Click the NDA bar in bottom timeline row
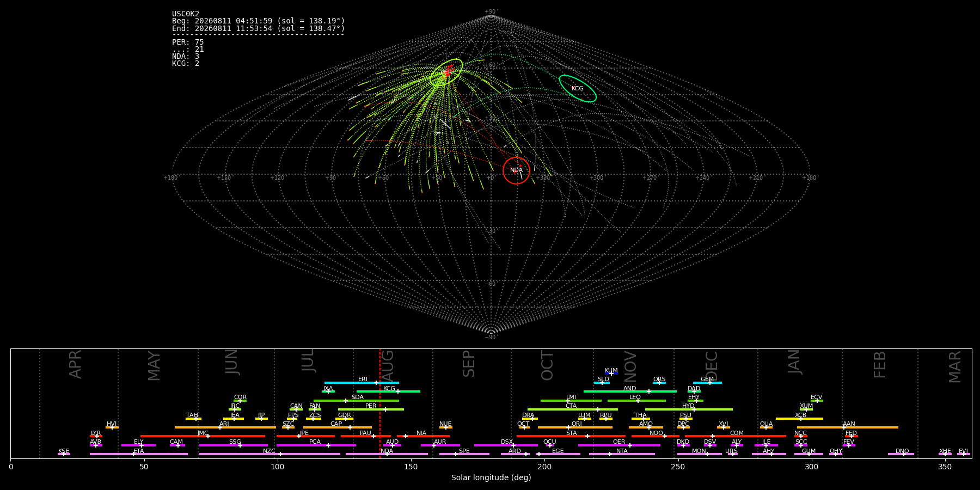980x490 pixels. click(387, 454)
